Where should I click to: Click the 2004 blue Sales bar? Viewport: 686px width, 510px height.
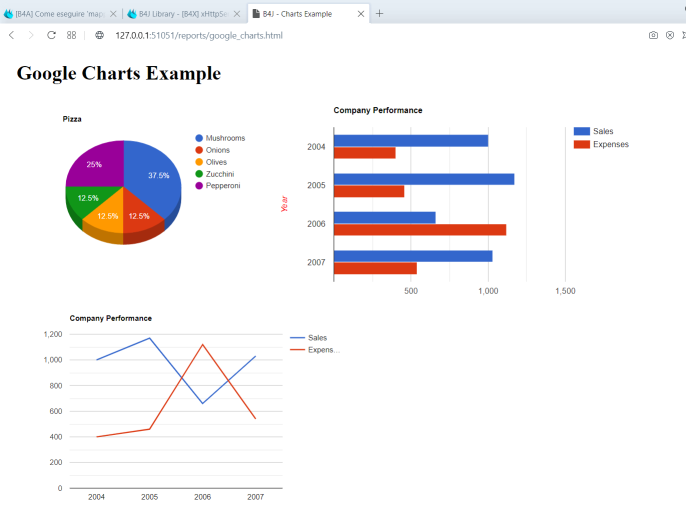tap(411, 141)
